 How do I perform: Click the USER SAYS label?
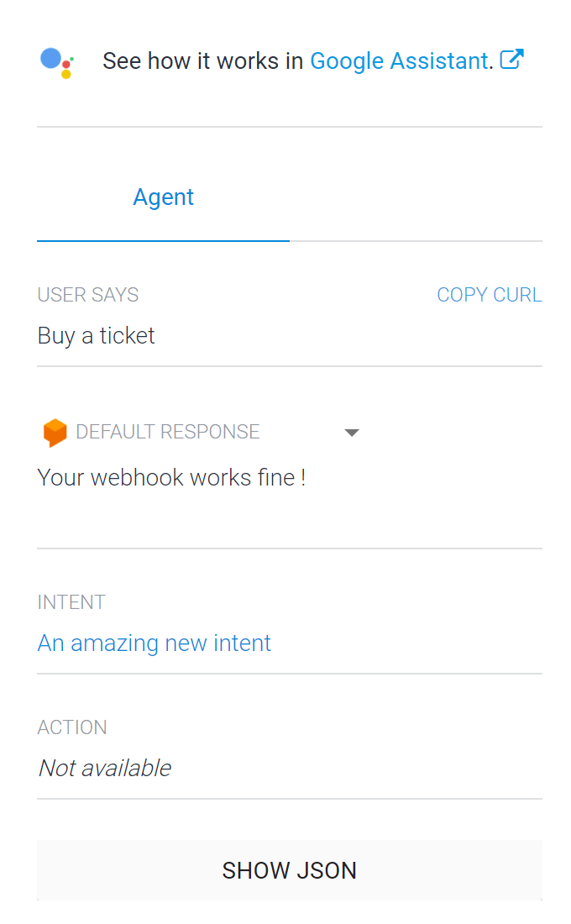(88, 295)
